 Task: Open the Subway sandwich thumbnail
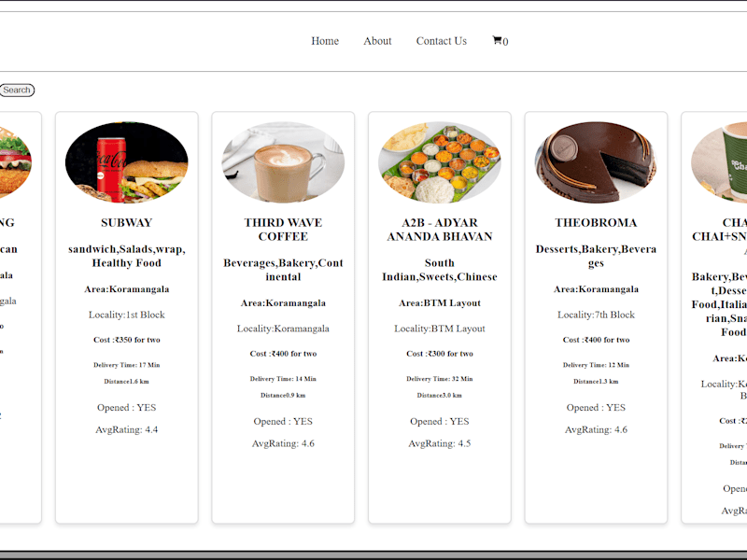coord(127,162)
